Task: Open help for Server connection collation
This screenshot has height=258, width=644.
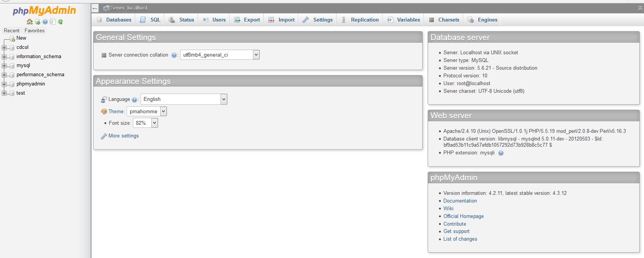Action: point(174,55)
